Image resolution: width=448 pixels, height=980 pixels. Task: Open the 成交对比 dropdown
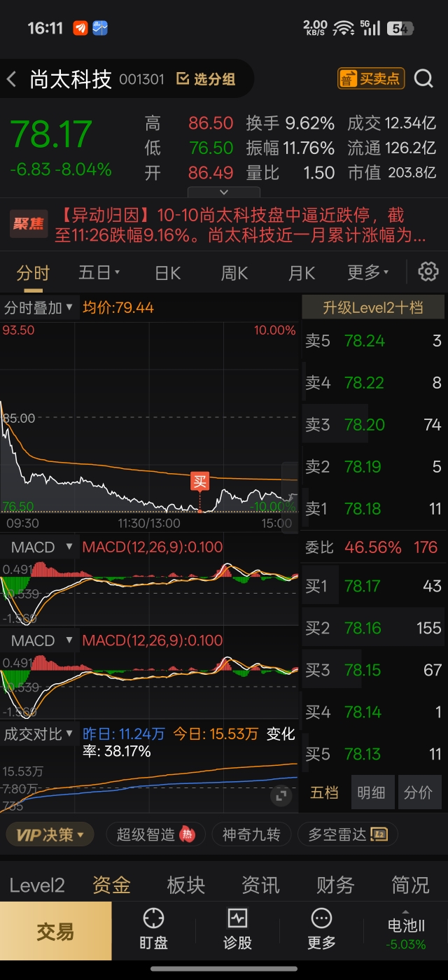39,734
